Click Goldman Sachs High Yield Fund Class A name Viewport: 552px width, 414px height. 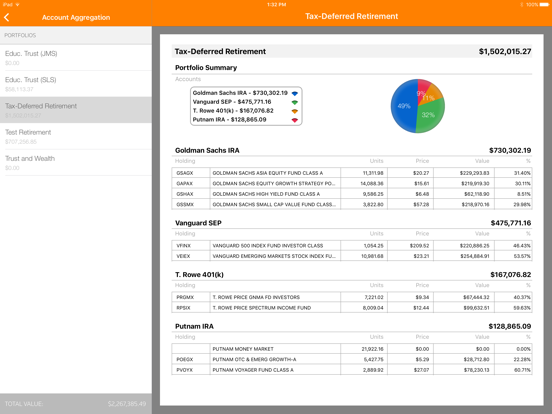pyautogui.click(x=266, y=194)
